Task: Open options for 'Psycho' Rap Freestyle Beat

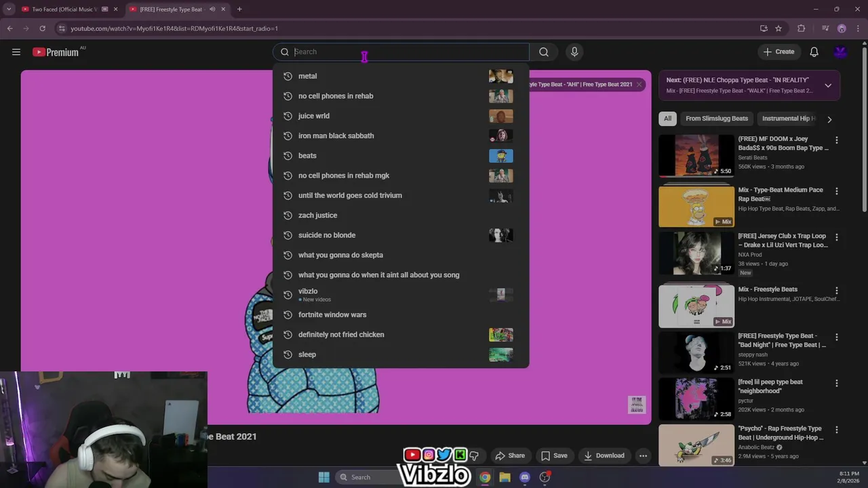Action: pos(837,430)
